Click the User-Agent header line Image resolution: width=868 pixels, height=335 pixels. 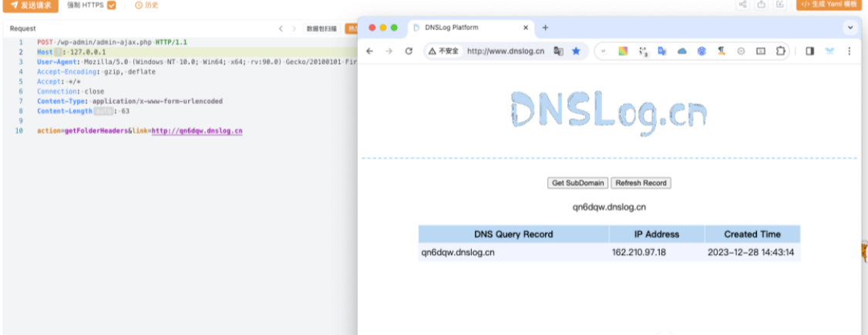pyautogui.click(x=197, y=62)
